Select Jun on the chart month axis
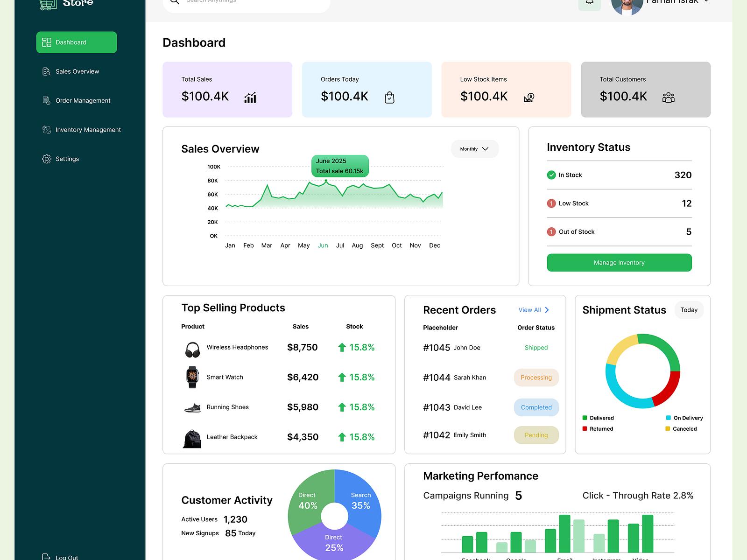747x560 pixels. (323, 245)
